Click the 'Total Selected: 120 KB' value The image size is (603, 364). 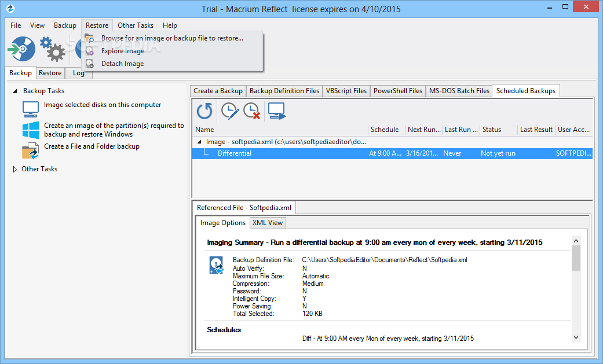click(x=312, y=314)
